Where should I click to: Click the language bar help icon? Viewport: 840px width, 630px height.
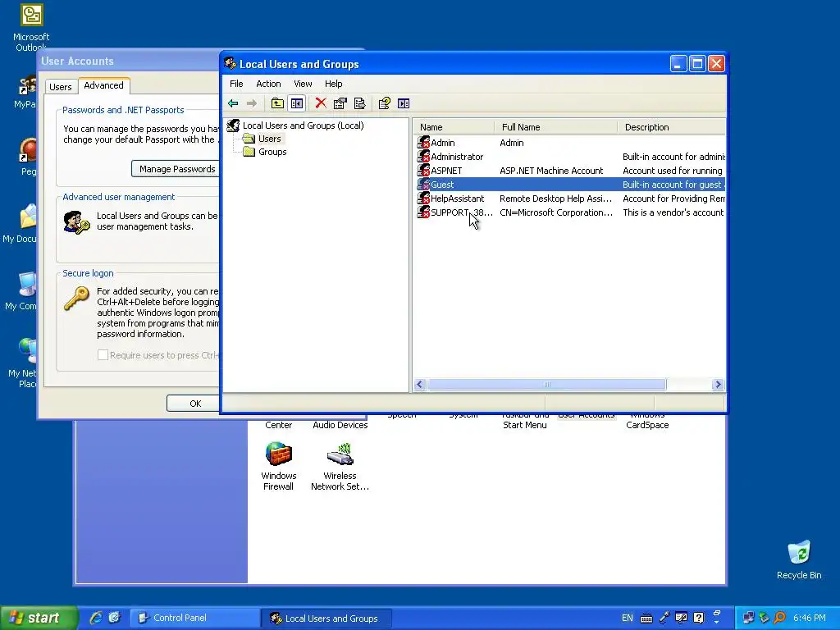click(x=699, y=618)
